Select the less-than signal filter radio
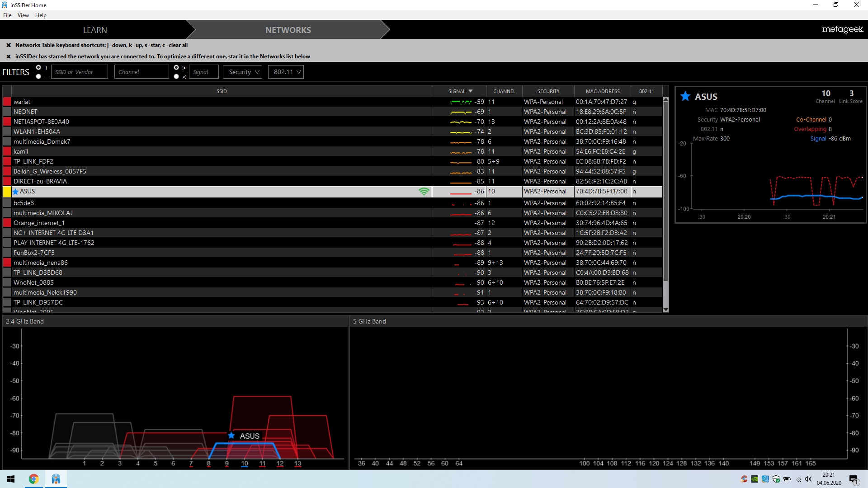The height and width of the screenshot is (488, 868). 176,76
